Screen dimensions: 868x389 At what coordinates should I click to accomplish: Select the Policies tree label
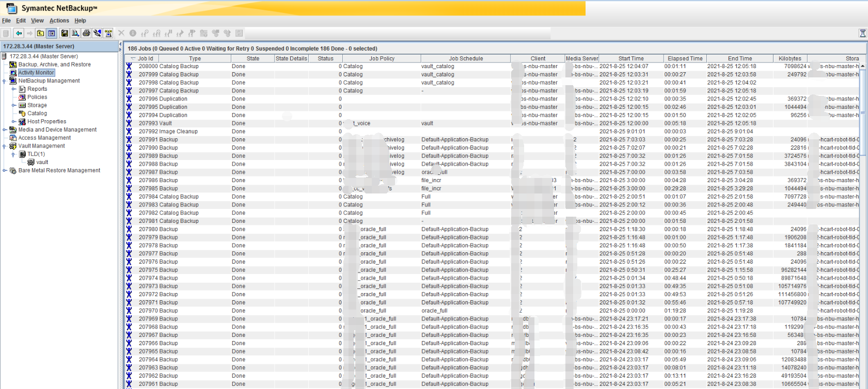pyautogui.click(x=37, y=97)
